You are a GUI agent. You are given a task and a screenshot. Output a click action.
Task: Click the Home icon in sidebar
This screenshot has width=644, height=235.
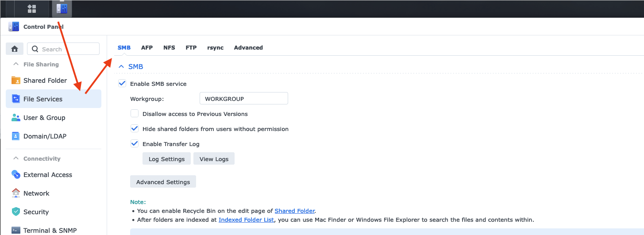[15, 49]
